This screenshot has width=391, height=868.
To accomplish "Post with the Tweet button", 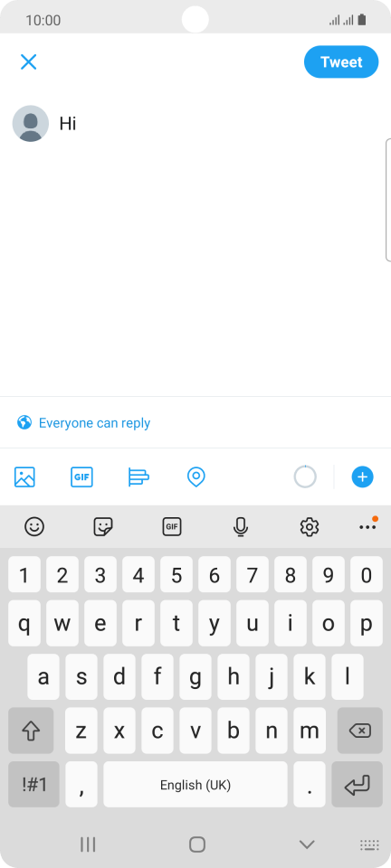I will coord(341,62).
